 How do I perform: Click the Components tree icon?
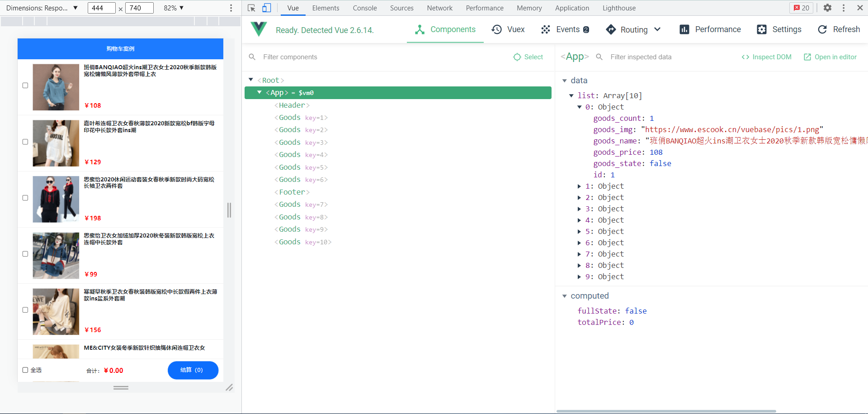click(x=420, y=29)
